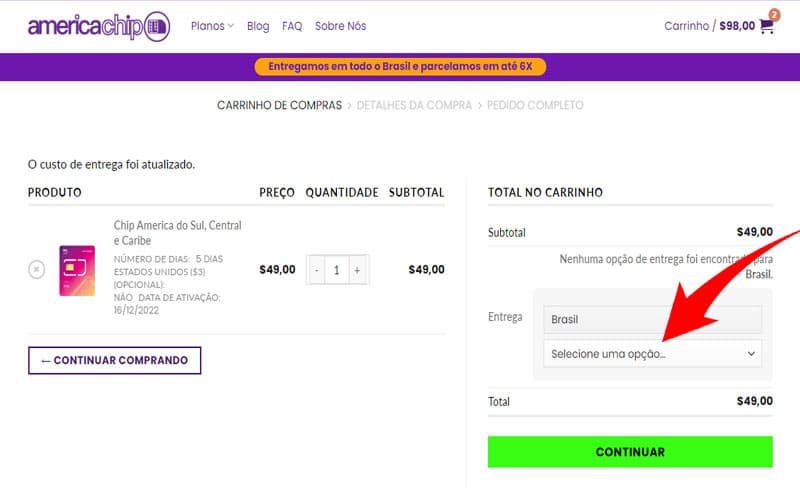Select Carrinho de Compras step
This screenshot has height=500, width=800.
point(279,105)
